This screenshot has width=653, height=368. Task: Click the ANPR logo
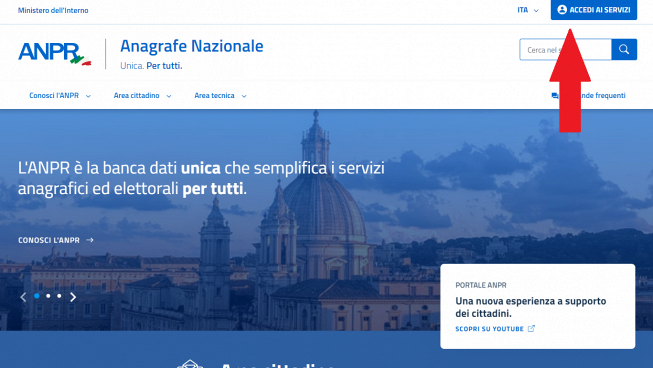(x=55, y=54)
